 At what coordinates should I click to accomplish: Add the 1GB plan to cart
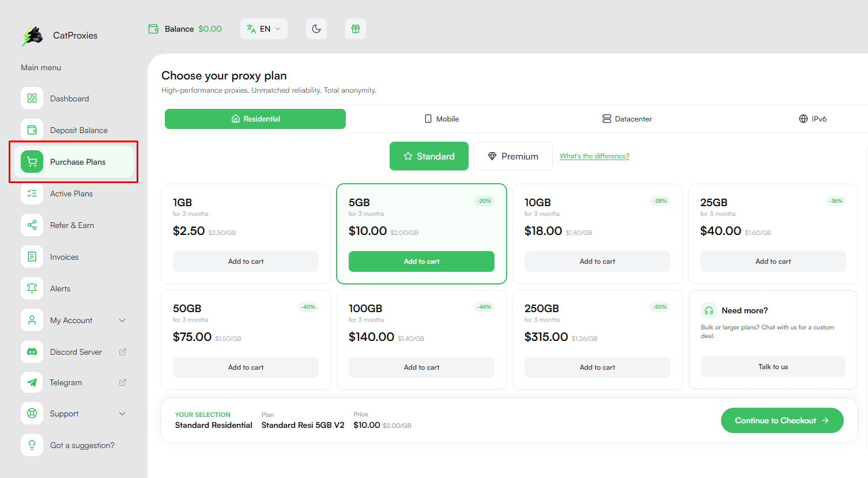pos(246,261)
